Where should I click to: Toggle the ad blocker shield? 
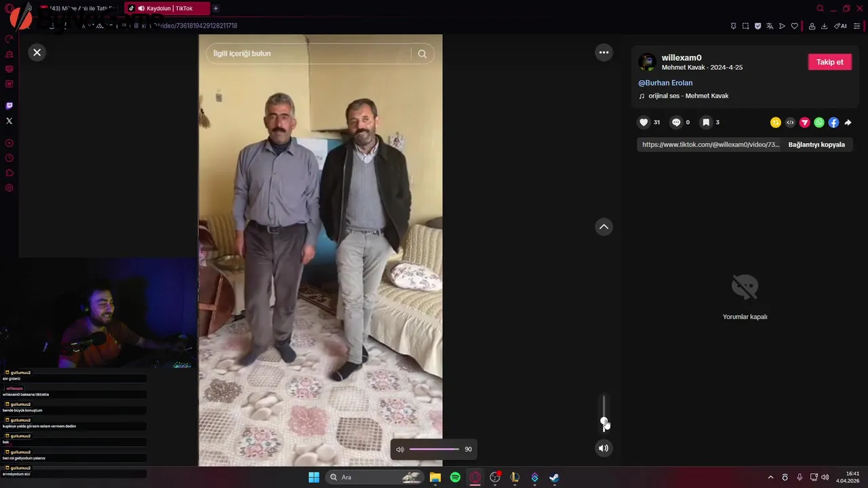757,26
